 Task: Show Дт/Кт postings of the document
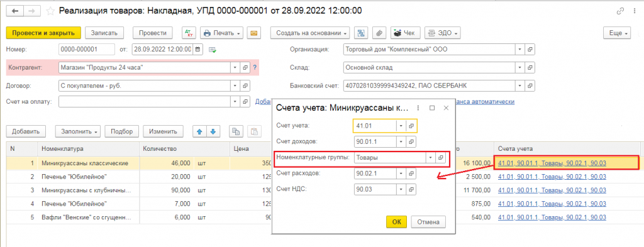coord(189,33)
